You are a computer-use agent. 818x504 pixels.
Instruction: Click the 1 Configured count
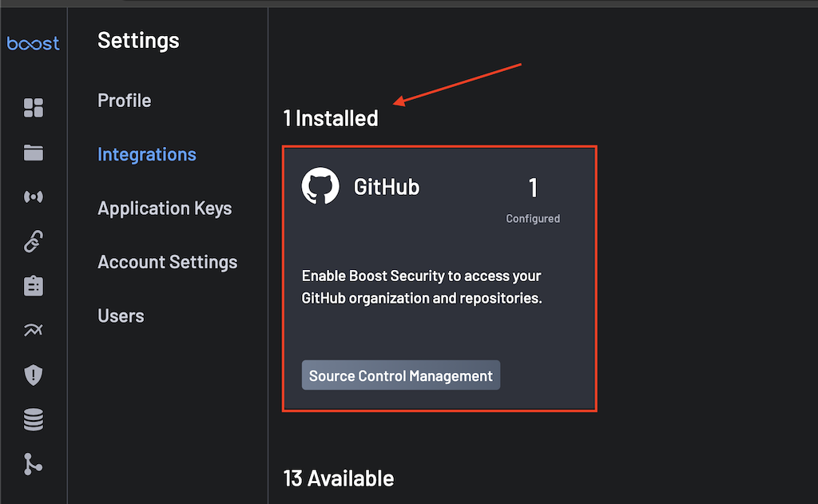click(x=533, y=200)
